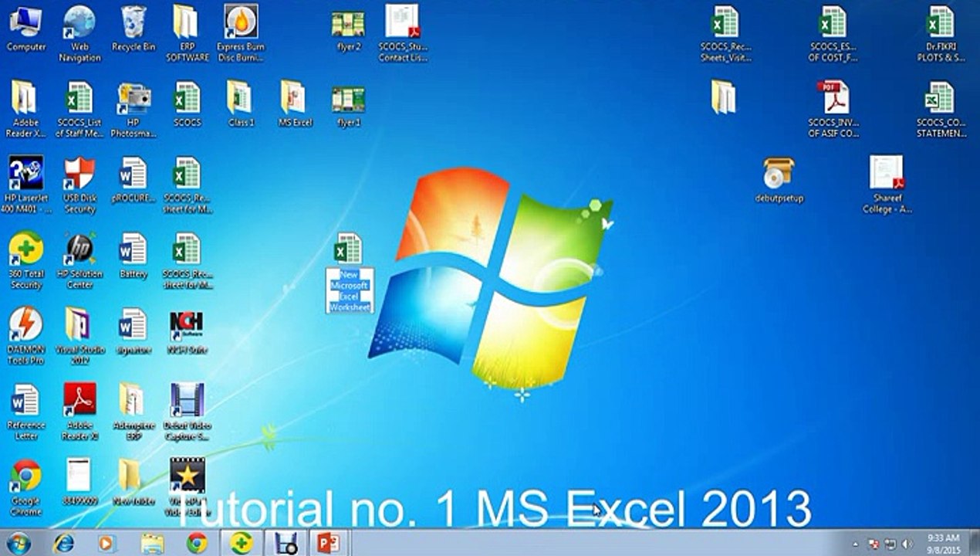This screenshot has height=556, width=980.
Task: Launch Internet Explorer from the taskbar
Action: pos(63,544)
